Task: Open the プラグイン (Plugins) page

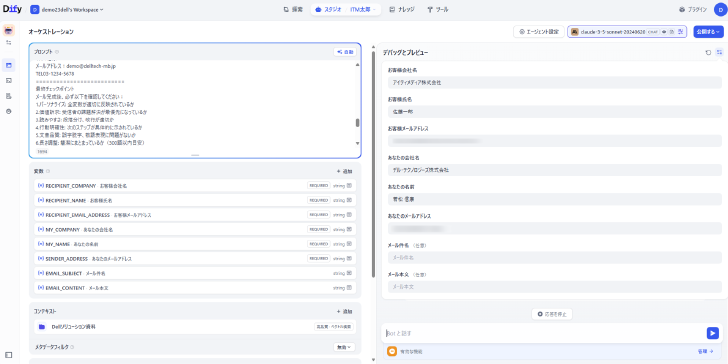Action: pos(693,9)
